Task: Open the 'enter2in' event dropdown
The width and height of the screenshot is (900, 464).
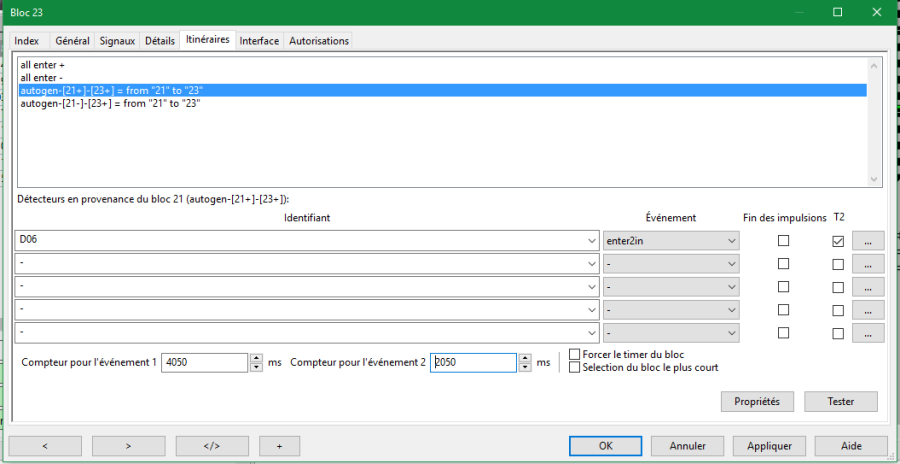Action: [732, 241]
